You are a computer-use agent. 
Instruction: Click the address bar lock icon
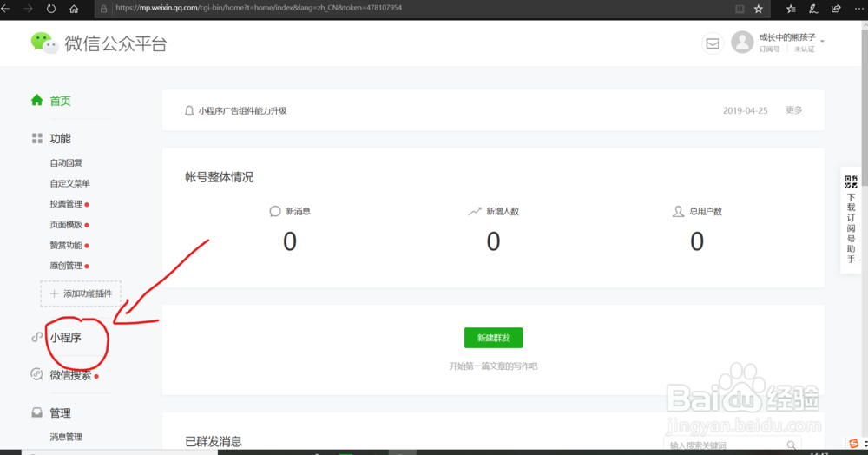pyautogui.click(x=103, y=9)
